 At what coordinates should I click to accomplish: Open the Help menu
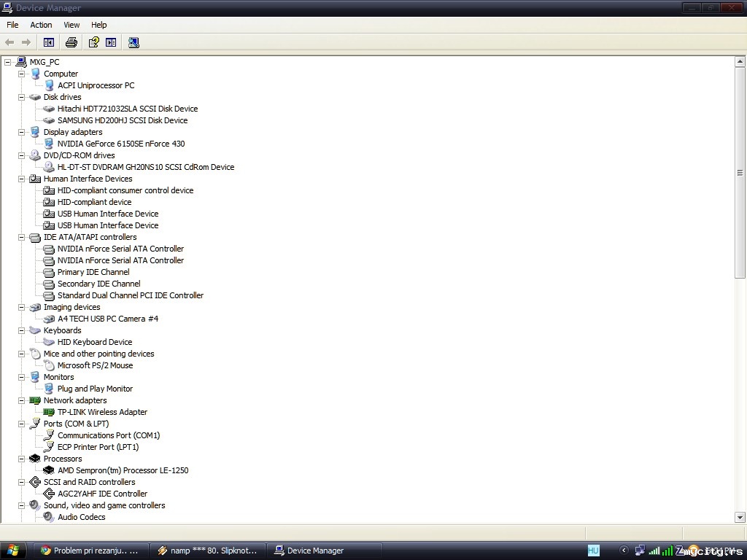98,25
